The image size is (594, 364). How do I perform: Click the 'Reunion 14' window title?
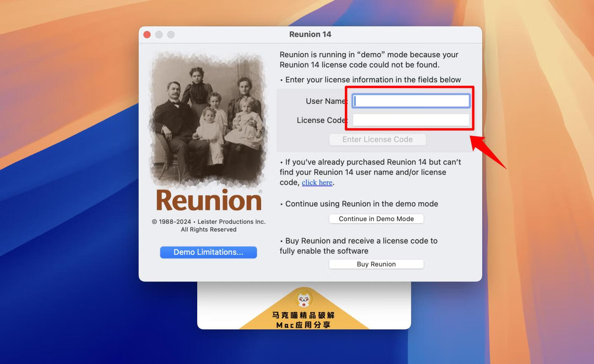pyautogui.click(x=310, y=35)
